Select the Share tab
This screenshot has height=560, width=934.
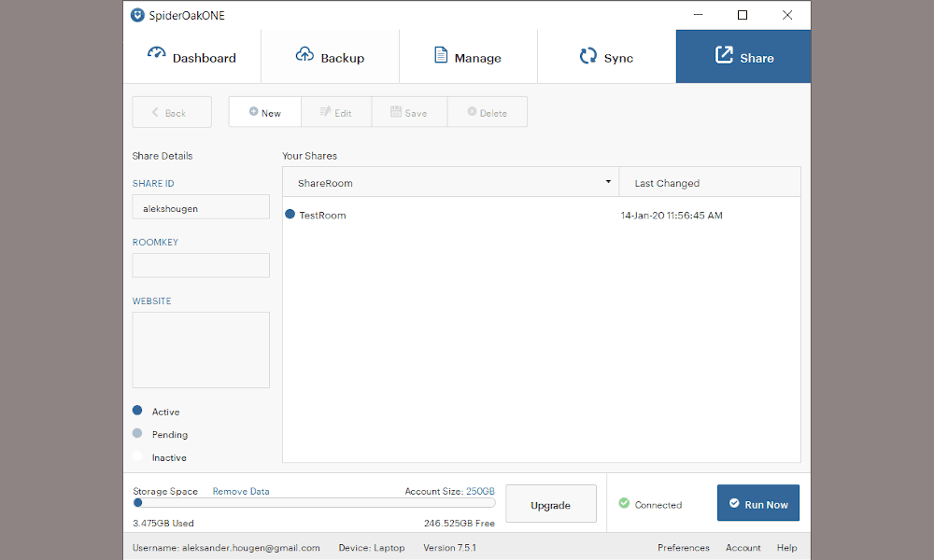tap(743, 57)
